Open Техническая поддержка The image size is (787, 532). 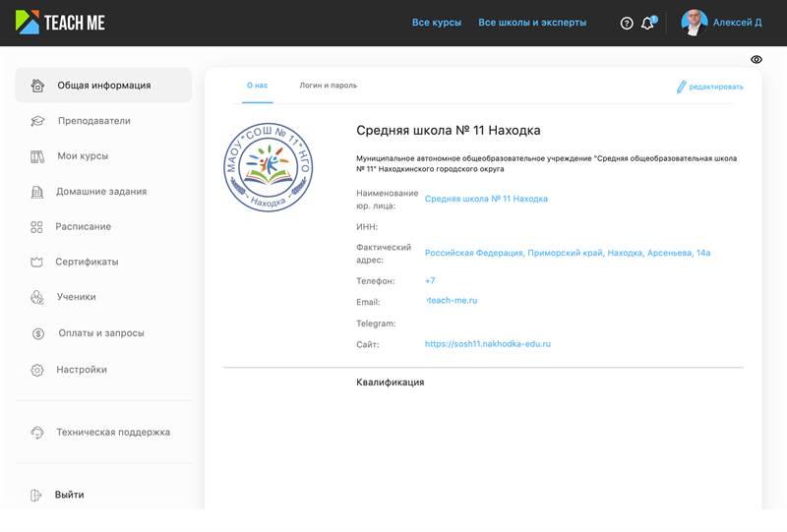[112, 433]
